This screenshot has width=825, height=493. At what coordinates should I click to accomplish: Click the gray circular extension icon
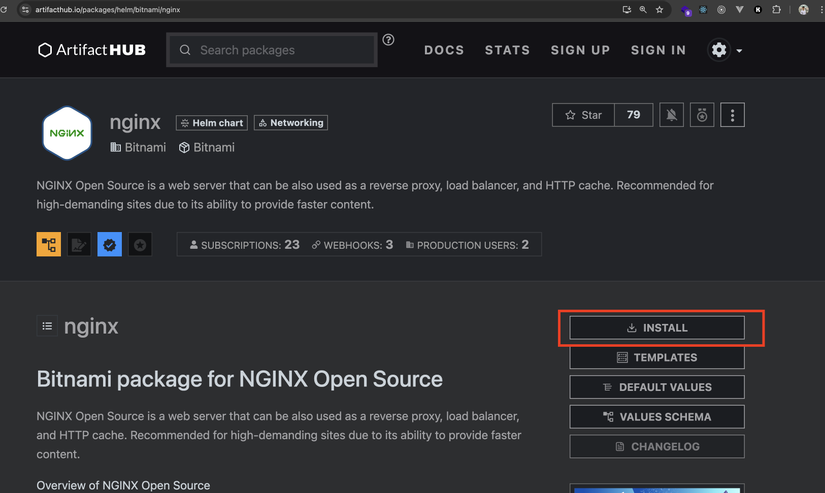pos(721,9)
